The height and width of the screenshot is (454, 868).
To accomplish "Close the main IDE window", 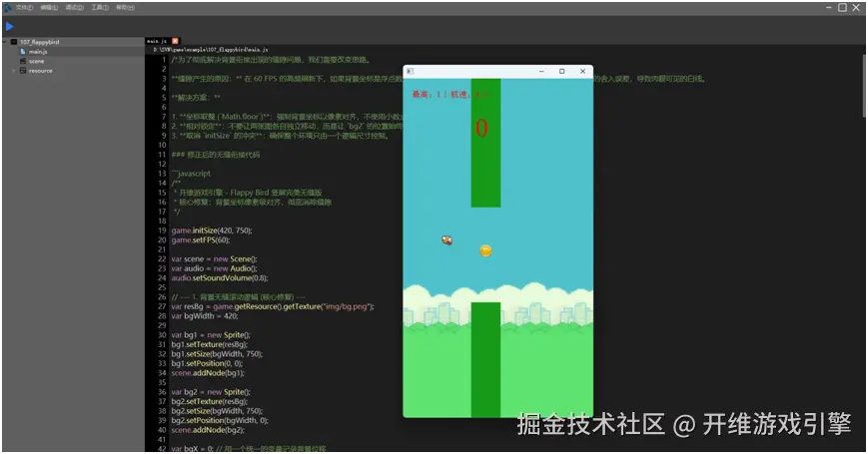I will [x=856, y=7].
